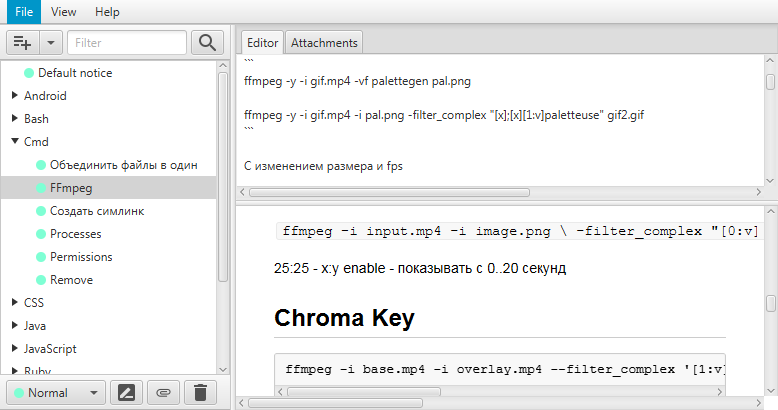Switch to the Attachments tab
Viewport: 778px width, 410px height.
pyautogui.click(x=324, y=43)
